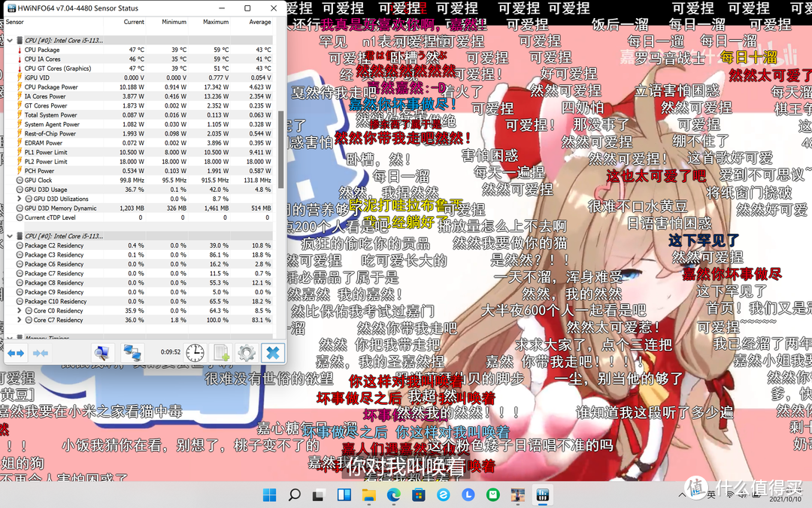Select the Package C8 Residency row
This screenshot has height=508, width=812.
[139, 283]
